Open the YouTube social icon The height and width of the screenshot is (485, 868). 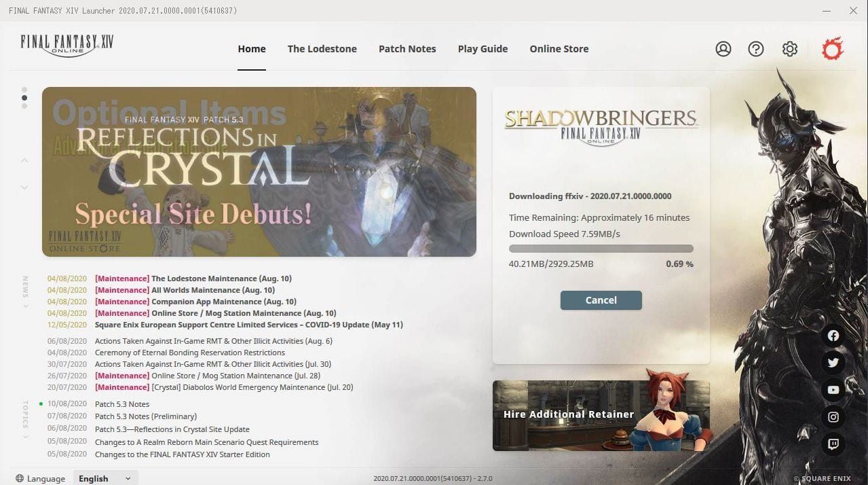point(833,390)
